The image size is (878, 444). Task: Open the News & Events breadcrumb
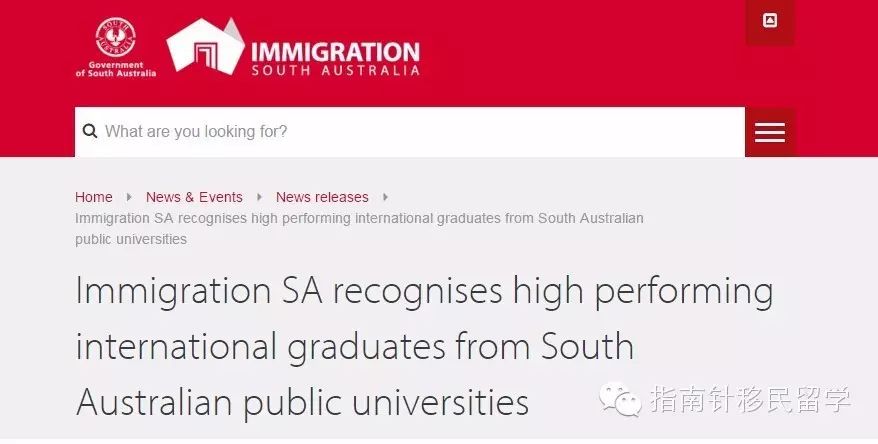point(194,197)
